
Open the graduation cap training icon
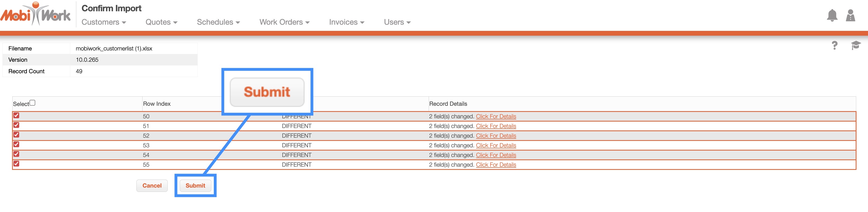coord(855,45)
